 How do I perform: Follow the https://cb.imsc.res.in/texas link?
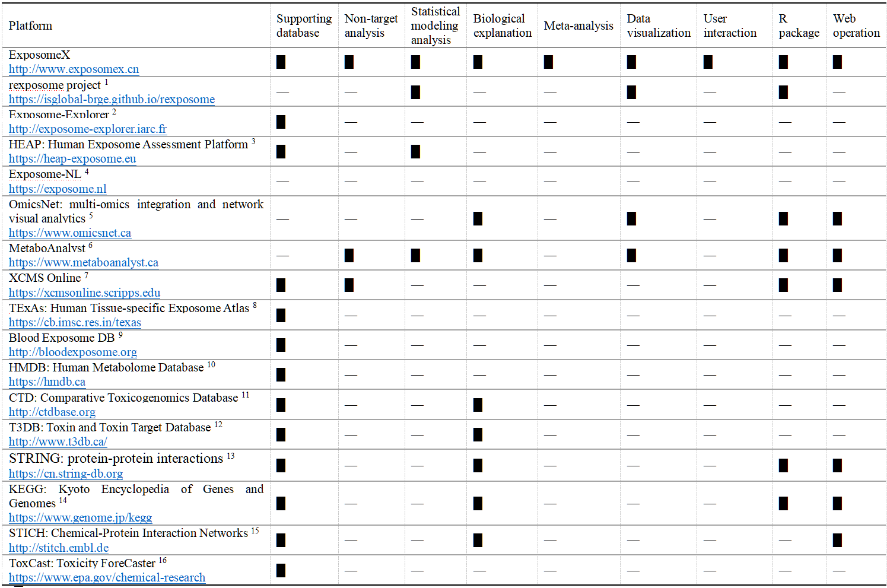[75, 322]
